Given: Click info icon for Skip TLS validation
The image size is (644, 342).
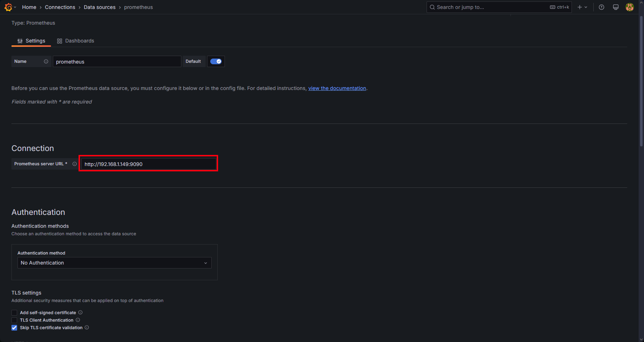Looking at the screenshot, I should pyautogui.click(x=87, y=327).
